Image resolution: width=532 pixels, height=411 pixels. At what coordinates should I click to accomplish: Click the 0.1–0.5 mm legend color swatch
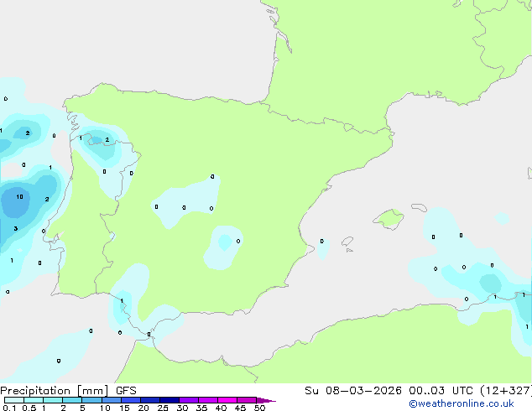click(14, 400)
